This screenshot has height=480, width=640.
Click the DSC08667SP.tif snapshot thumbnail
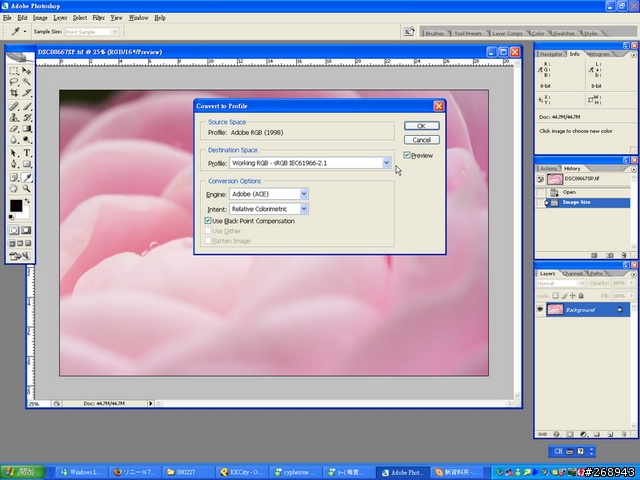tap(555, 179)
